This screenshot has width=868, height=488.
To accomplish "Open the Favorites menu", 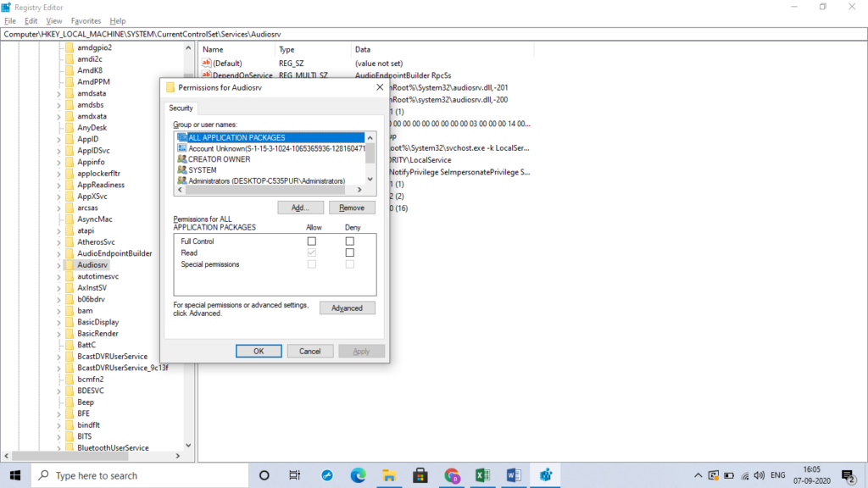I will coord(86,20).
